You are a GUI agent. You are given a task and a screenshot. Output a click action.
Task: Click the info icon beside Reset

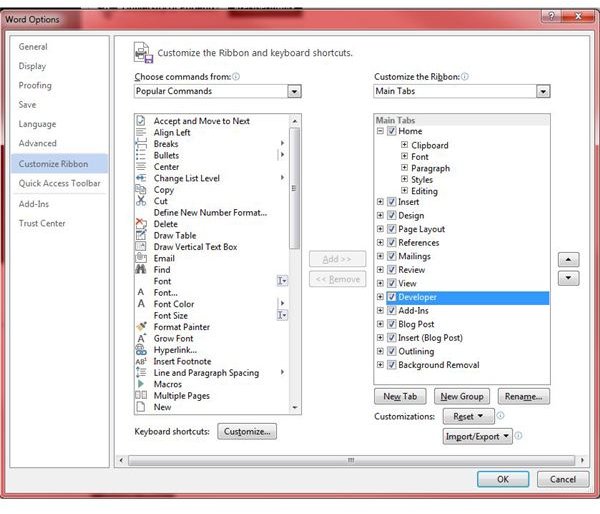click(x=501, y=415)
